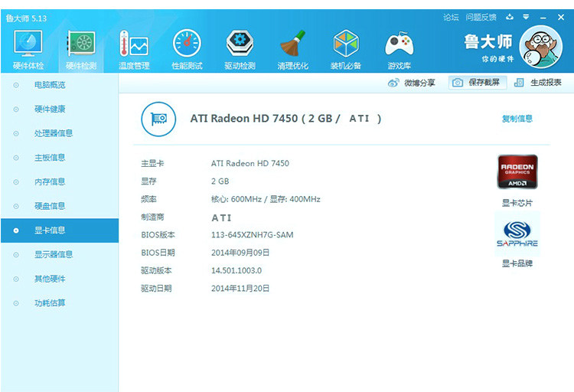
Task: Open 功耗估算 power estimate
Action: coord(60,303)
